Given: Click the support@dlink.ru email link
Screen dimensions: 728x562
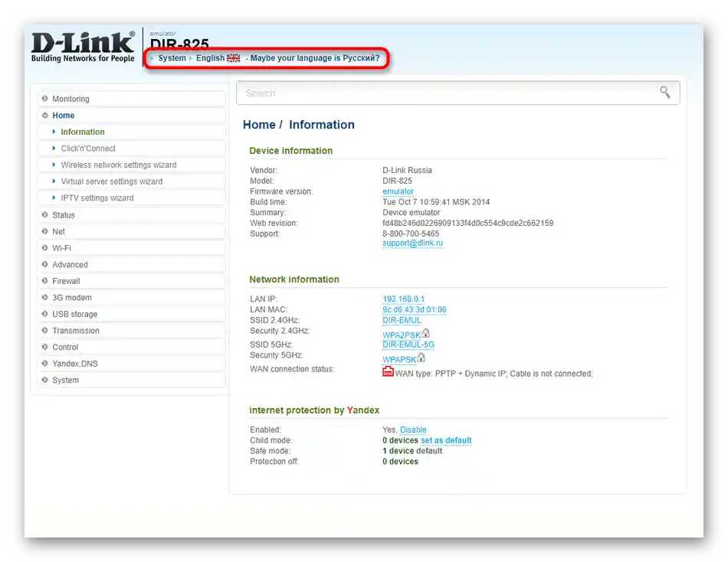Looking at the screenshot, I should coord(412,243).
